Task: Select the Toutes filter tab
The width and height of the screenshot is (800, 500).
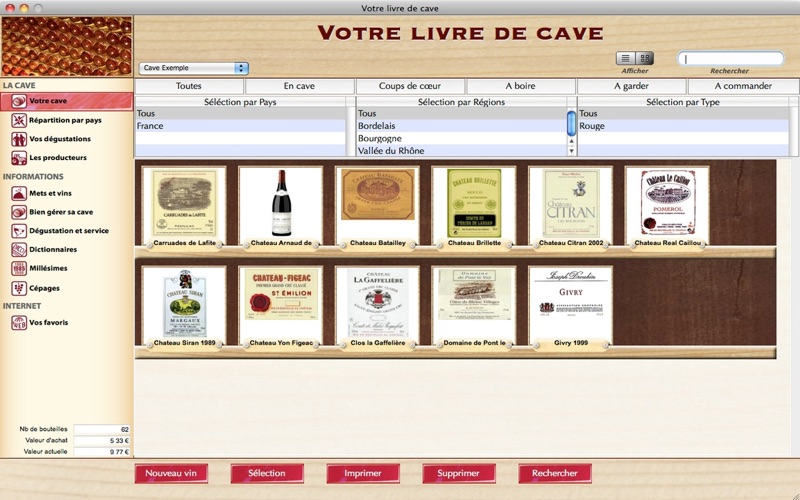Action: 189,86
